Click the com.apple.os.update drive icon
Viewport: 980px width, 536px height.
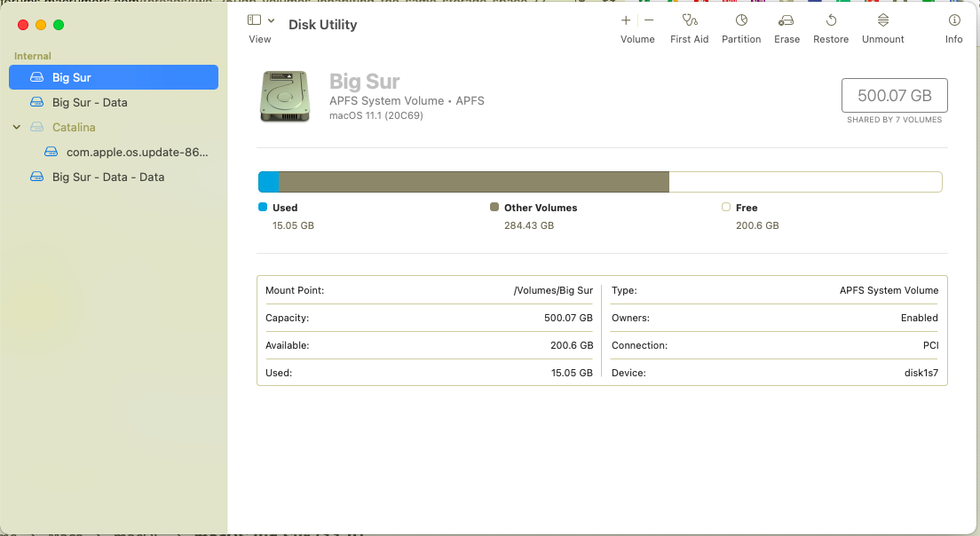51,152
